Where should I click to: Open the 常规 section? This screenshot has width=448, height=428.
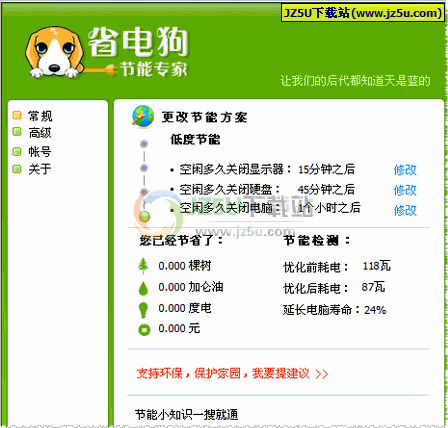point(40,116)
